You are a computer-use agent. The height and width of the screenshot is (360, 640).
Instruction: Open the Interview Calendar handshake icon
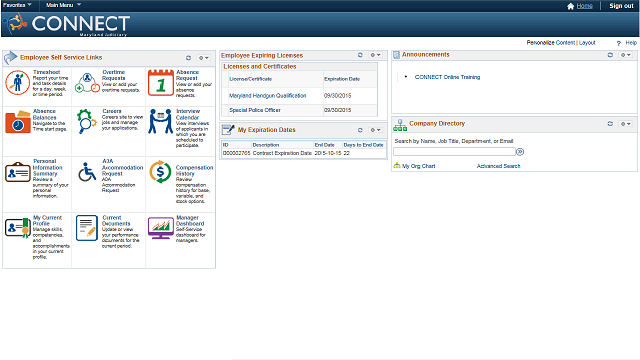pos(160,121)
